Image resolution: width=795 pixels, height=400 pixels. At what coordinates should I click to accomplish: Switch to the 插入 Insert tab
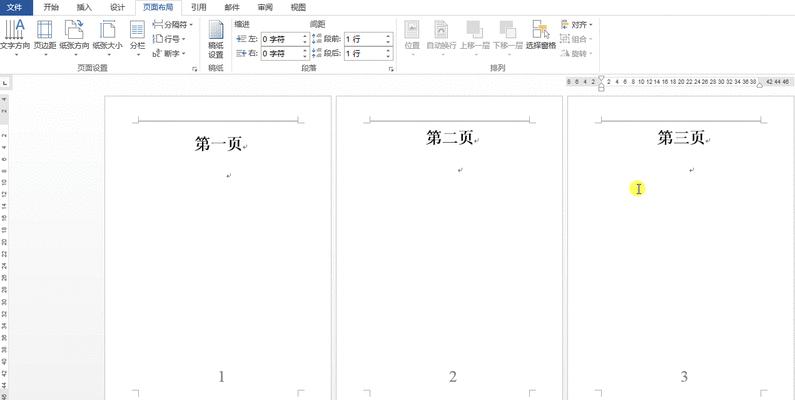tap(84, 7)
